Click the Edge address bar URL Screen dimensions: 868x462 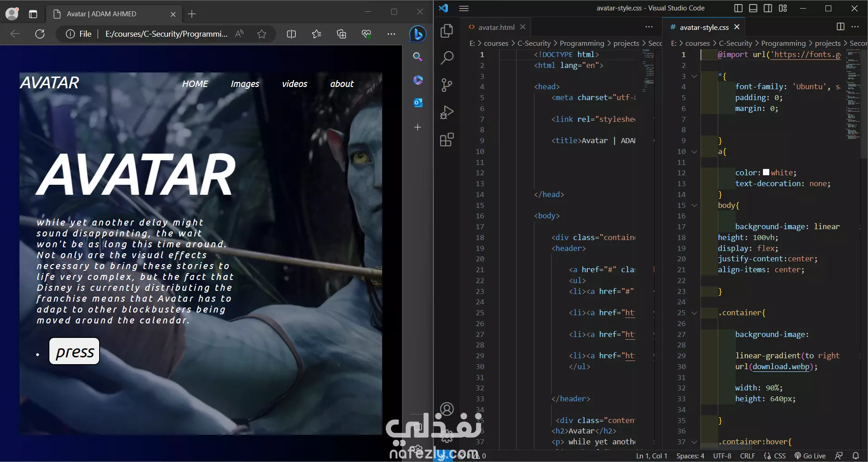(166, 34)
